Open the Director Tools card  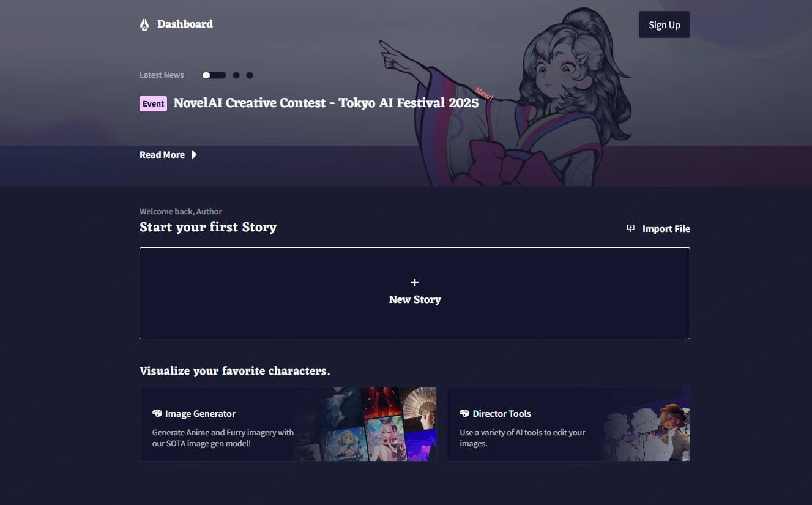tap(568, 424)
